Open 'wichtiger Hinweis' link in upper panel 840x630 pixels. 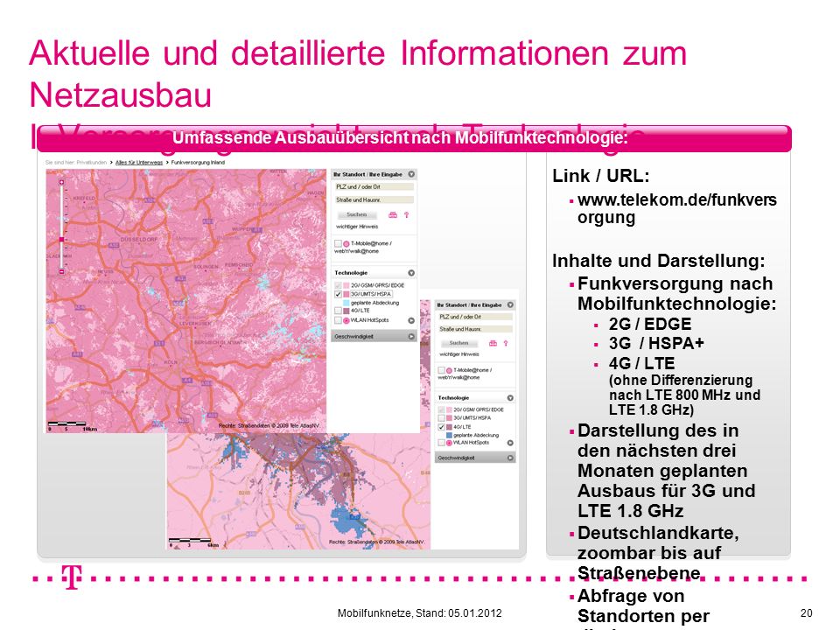pyautogui.click(x=357, y=227)
